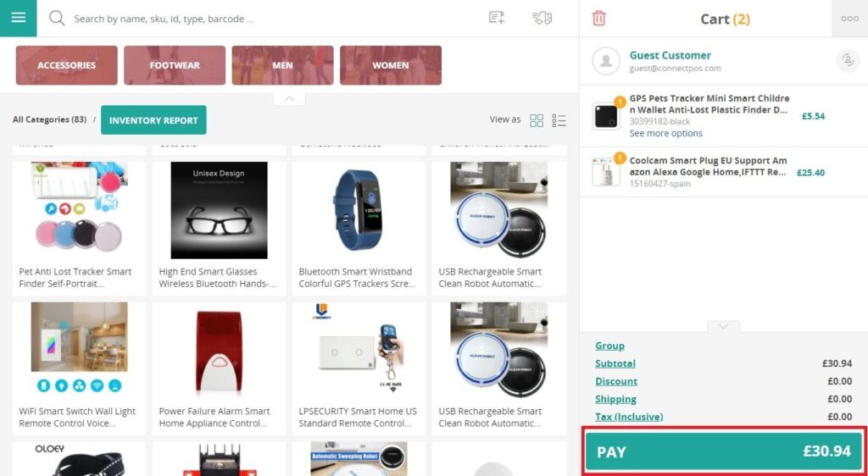Image resolution: width=868 pixels, height=476 pixels.
Task: Open the delivery truck shipping icon
Action: click(542, 19)
